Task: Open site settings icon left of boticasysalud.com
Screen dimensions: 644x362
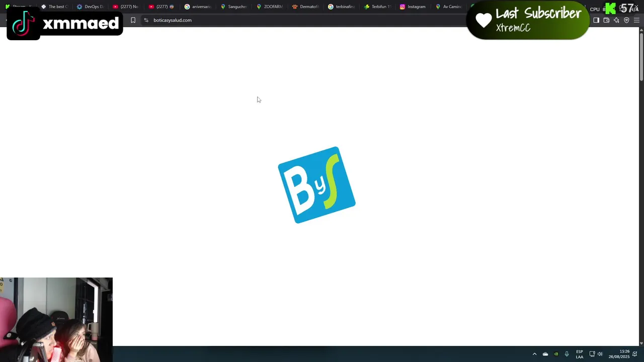Action: 146,20
